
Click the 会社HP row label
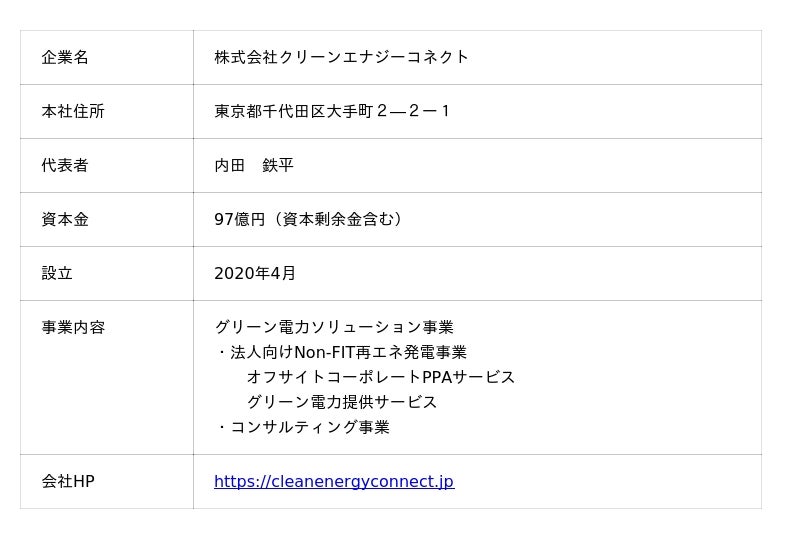68,482
